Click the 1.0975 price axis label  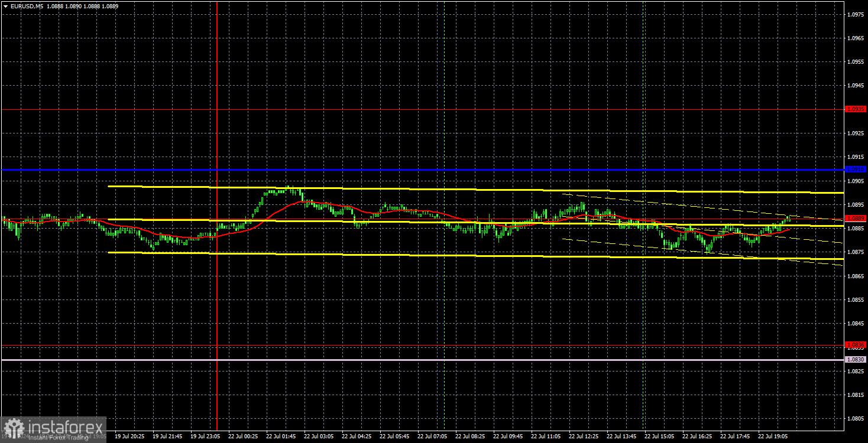[x=856, y=14]
